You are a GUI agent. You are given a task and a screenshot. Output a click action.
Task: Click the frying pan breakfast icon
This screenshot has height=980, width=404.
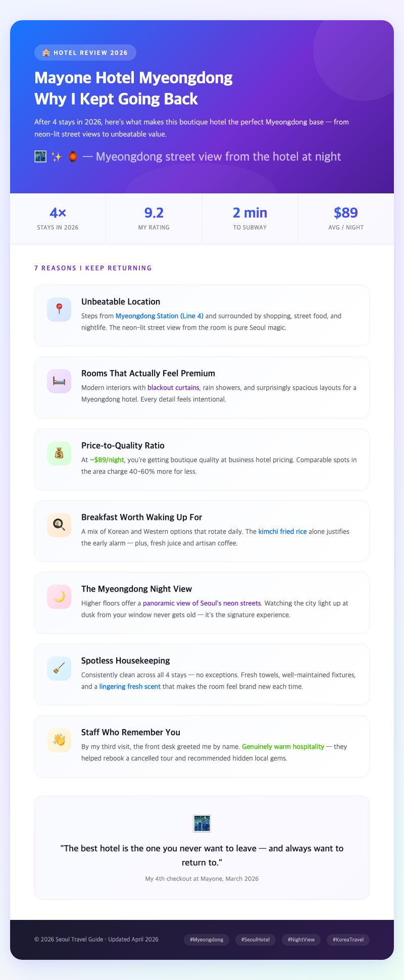click(59, 525)
